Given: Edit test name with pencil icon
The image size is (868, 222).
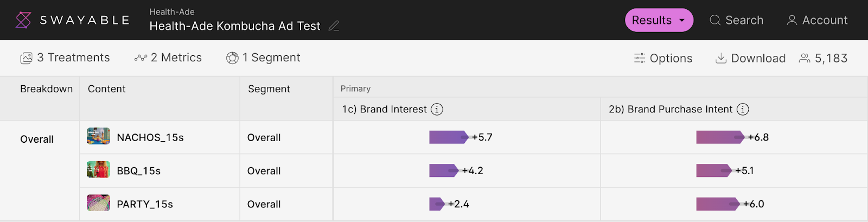Looking at the screenshot, I should coord(334,26).
